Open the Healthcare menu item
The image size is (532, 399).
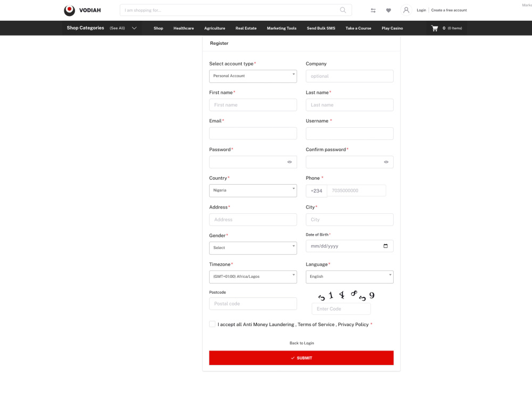184,28
